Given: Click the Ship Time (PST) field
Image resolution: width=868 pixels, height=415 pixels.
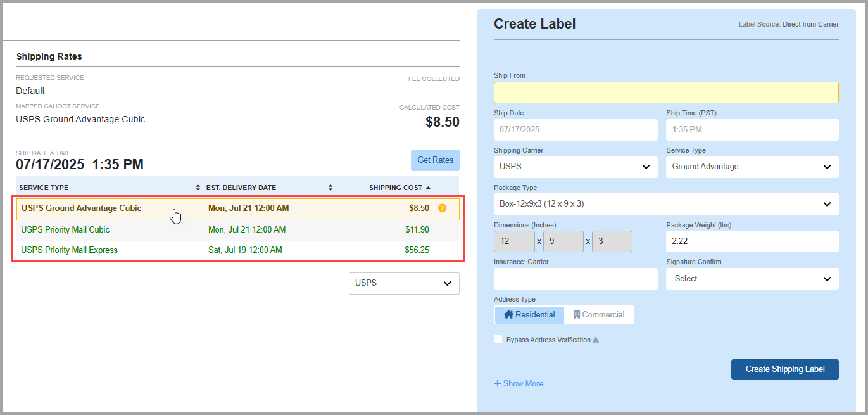Looking at the screenshot, I should 752,130.
